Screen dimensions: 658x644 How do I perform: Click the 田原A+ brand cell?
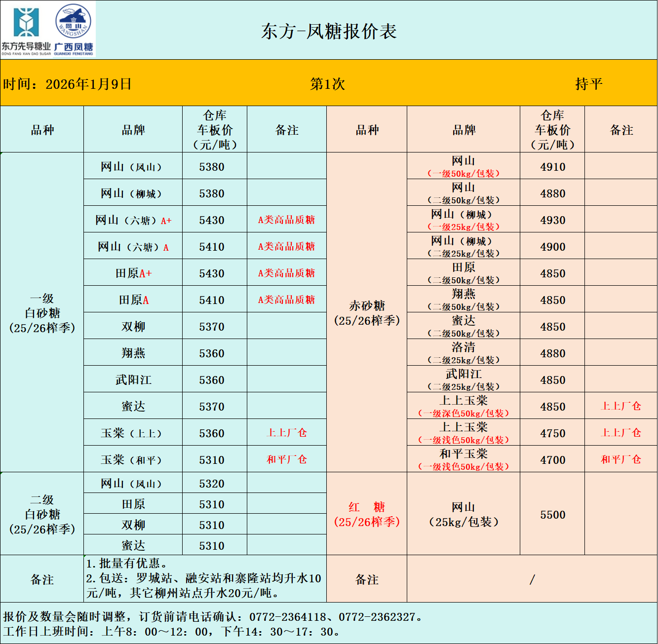pyautogui.click(x=133, y=273)
